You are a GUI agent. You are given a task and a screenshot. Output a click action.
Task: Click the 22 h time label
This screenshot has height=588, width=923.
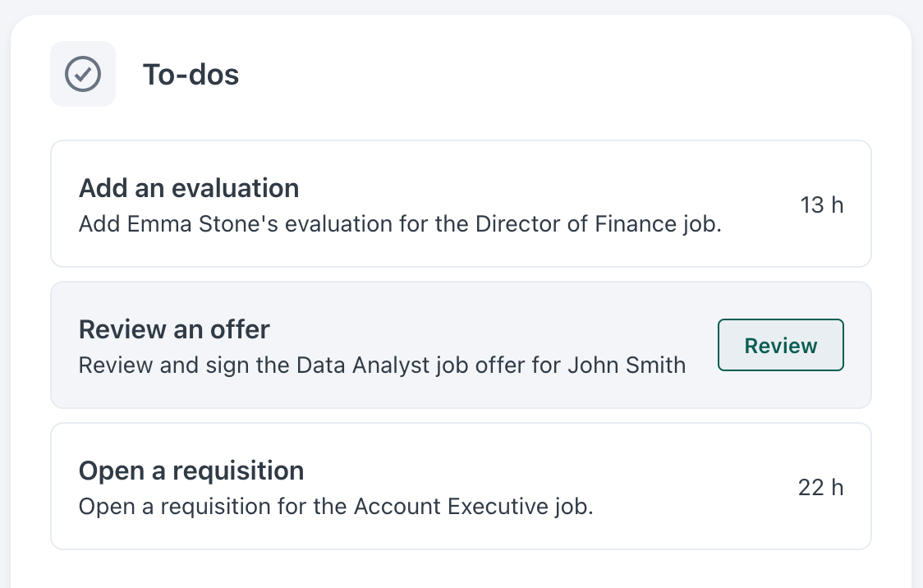tap(821, 487)
